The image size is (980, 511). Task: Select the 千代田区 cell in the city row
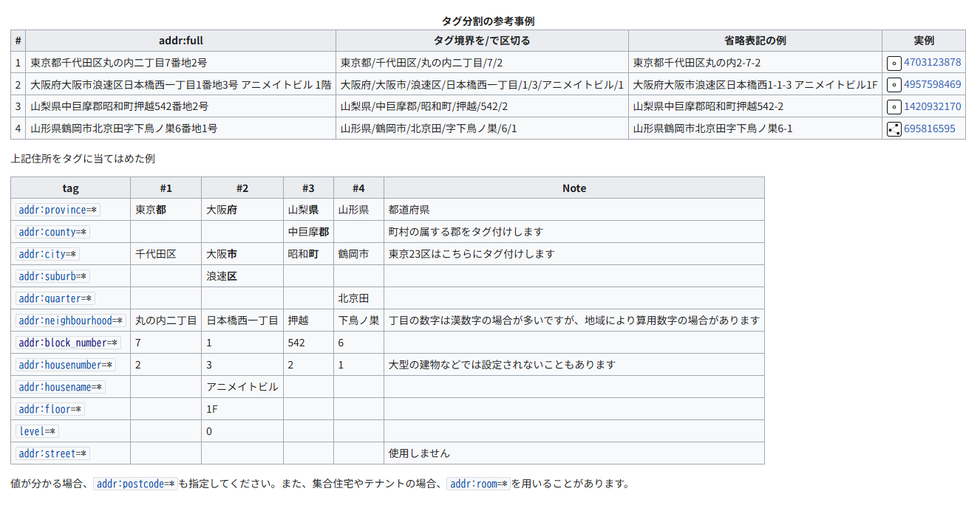click(166, 254)
